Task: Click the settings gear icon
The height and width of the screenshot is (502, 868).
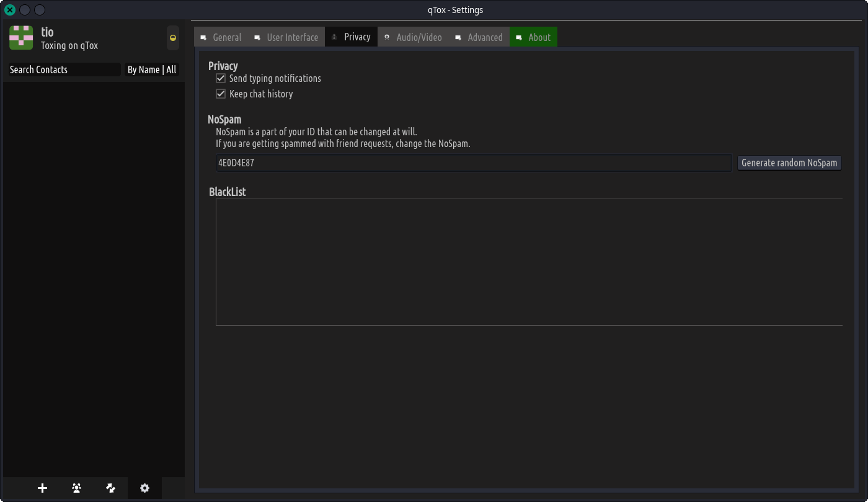Action: [144, 488]
